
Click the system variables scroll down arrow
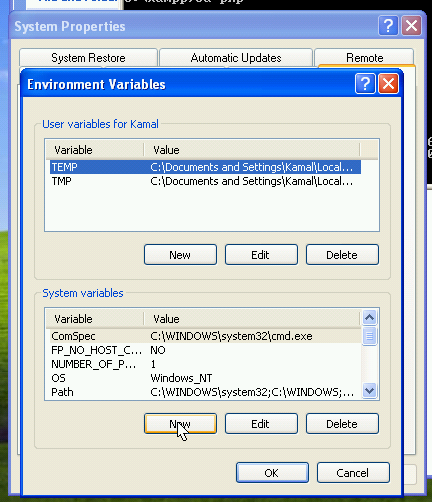pyautogui.click(x=370, y=390)
